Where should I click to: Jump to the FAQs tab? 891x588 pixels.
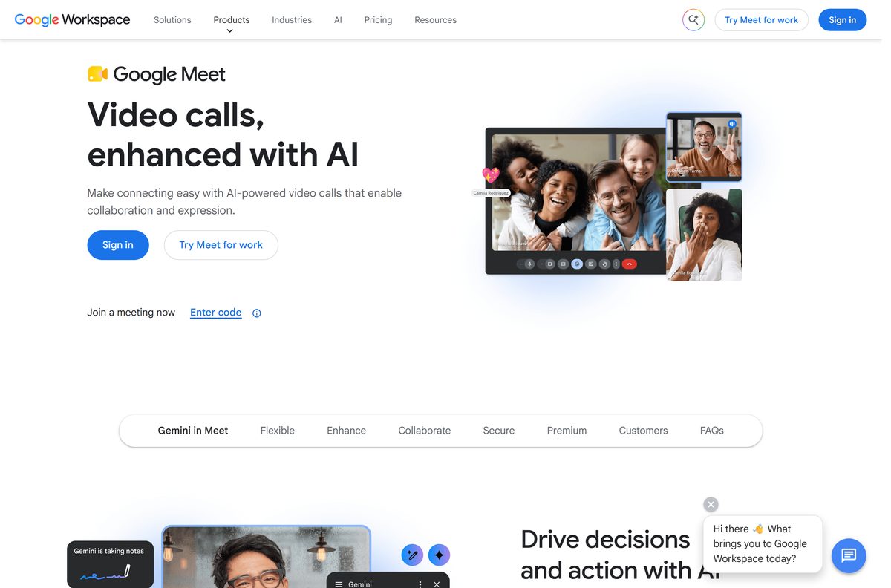click(x=711, y=431)
